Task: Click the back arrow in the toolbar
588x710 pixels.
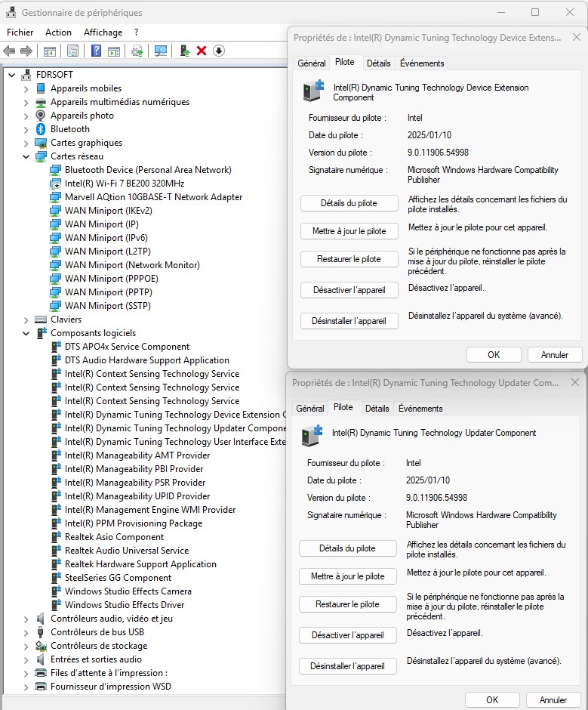Action: pos(9,51)
